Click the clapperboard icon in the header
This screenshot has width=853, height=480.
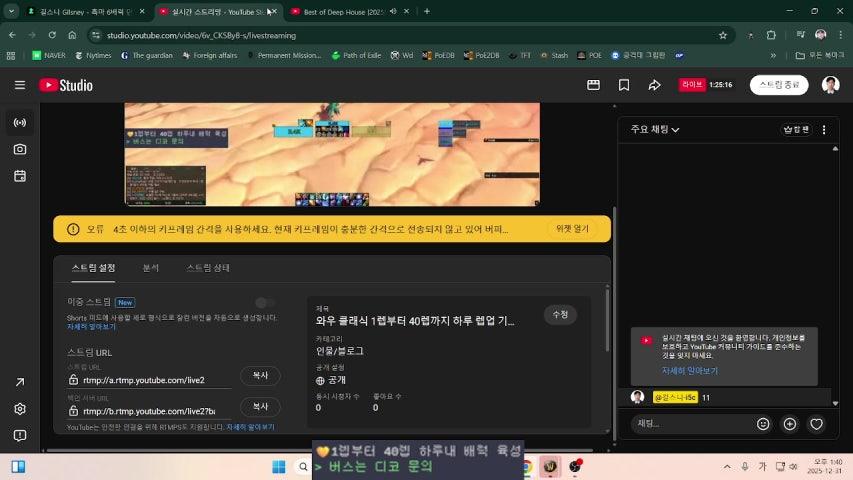tap(594, 85)
